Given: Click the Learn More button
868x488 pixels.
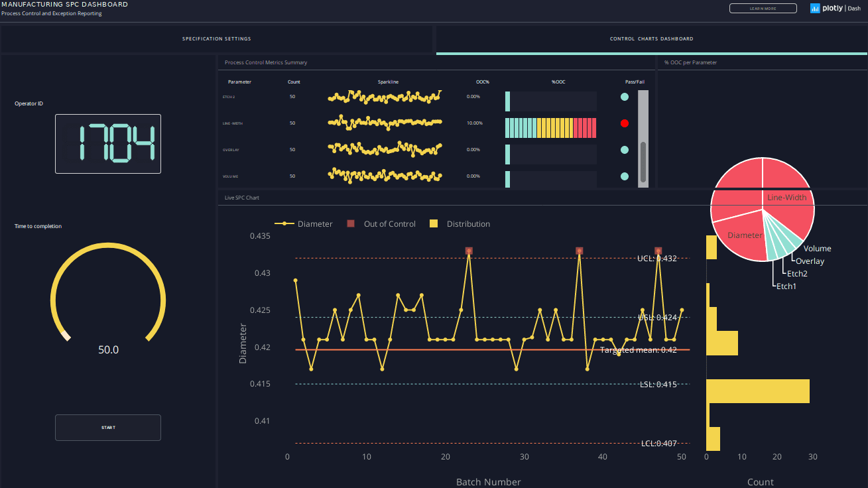Looking at the screenshot, I should pyautogui.click(x=763, y=9).
